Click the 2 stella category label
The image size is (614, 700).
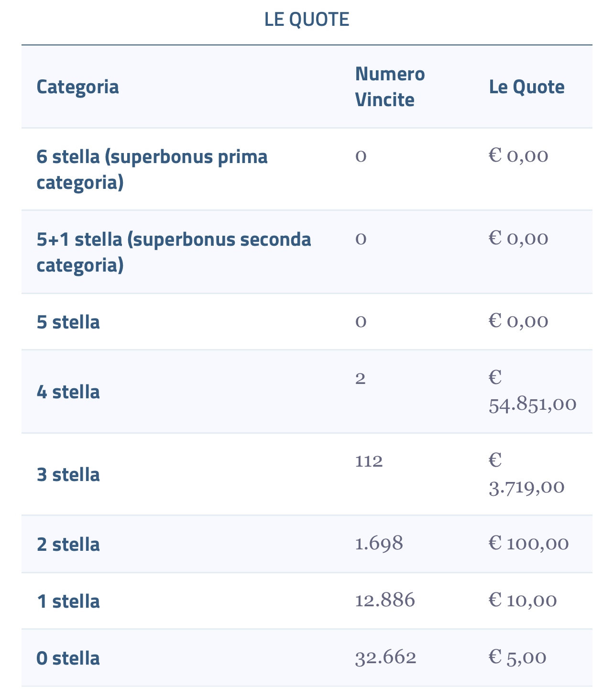68,544
